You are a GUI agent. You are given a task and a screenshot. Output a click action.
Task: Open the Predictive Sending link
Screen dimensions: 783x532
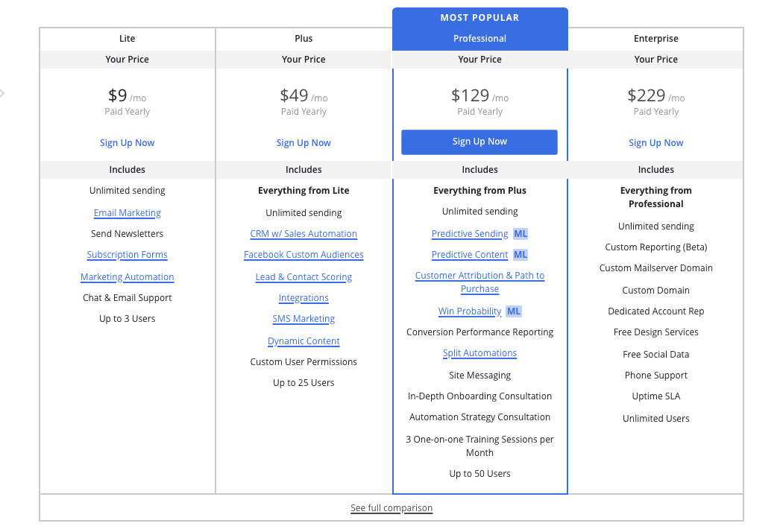[470, 233]
